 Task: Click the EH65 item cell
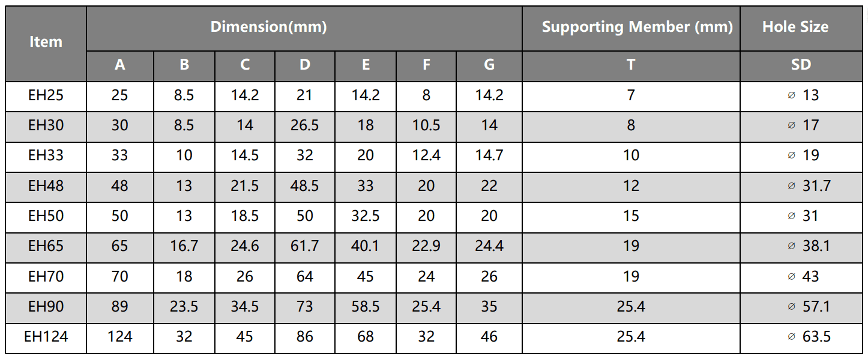46,246
